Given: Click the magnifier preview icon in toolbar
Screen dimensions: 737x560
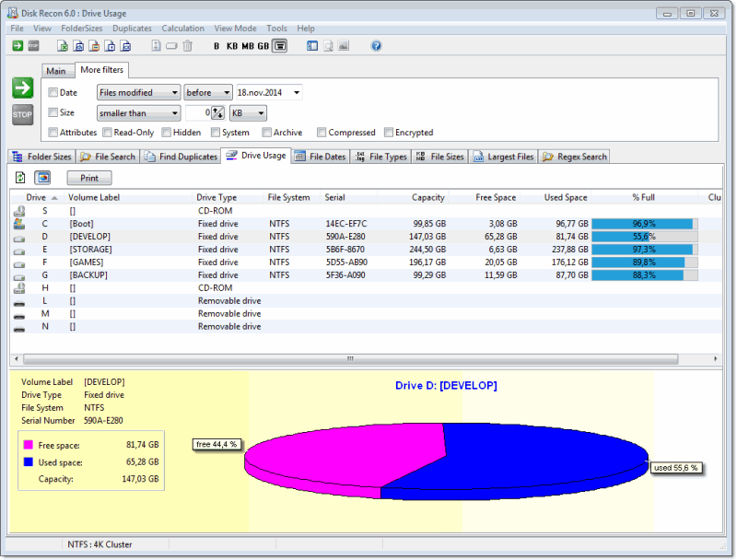Looking at the screenshot, I should 328,45.
